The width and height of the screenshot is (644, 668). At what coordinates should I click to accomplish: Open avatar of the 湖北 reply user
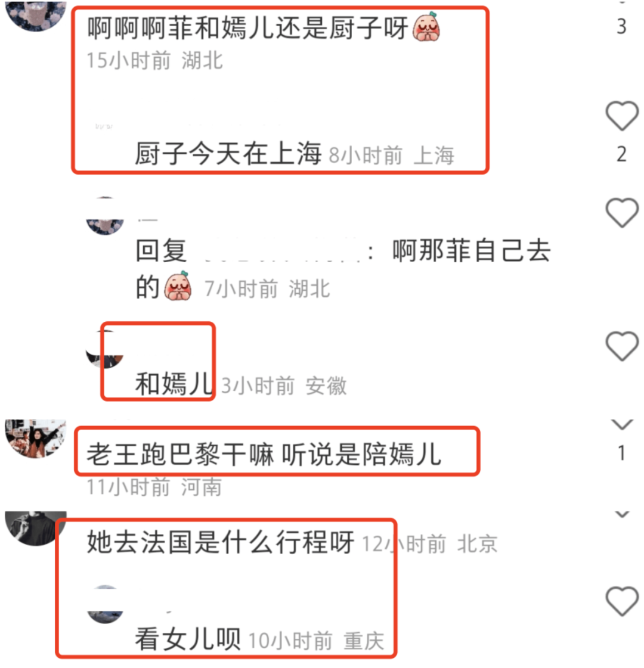click(x=105, y=216)
